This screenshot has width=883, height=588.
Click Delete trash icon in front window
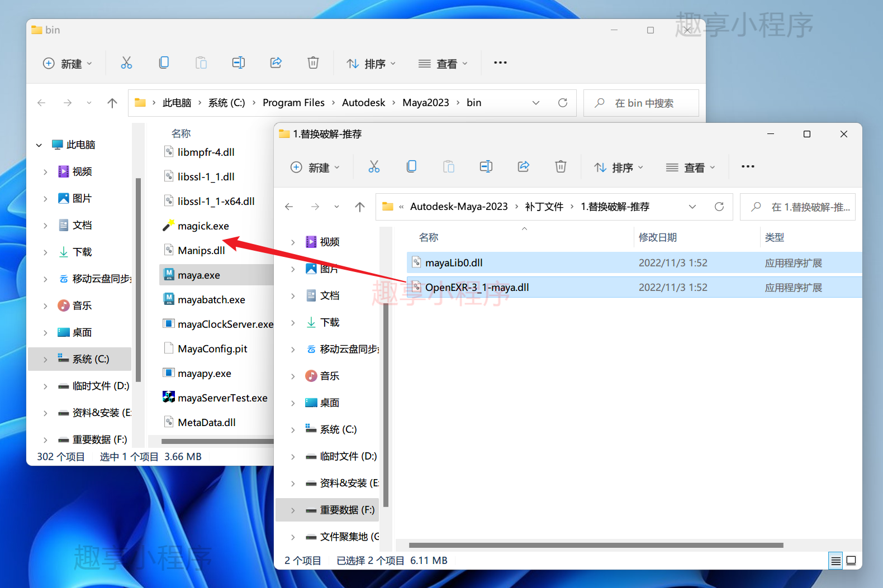coord(561,166)
